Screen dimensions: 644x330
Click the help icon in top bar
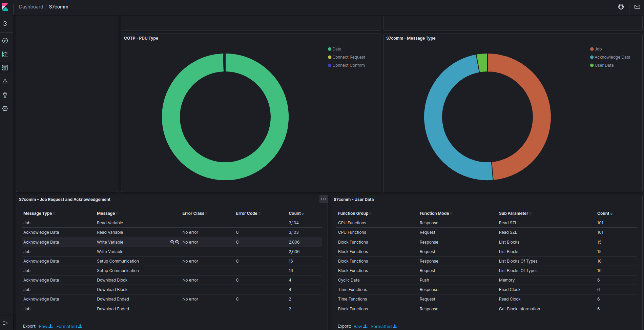[x=621, y=7]
